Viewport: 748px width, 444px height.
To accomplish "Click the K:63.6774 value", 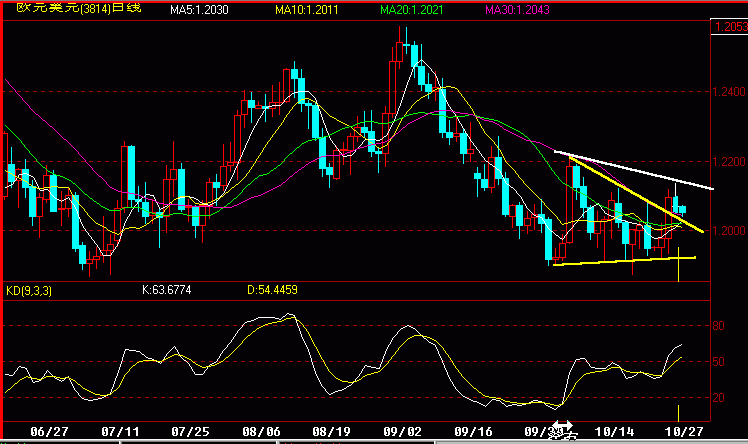I will pyautogui.click(x=167, y=290).
